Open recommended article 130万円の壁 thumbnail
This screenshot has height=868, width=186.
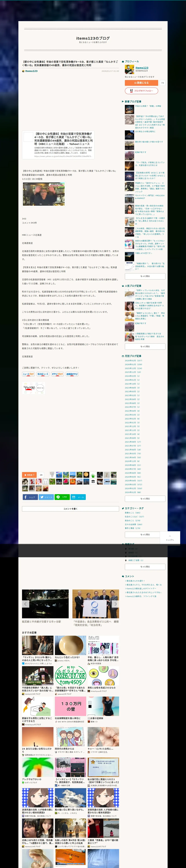tap(71, 706)
